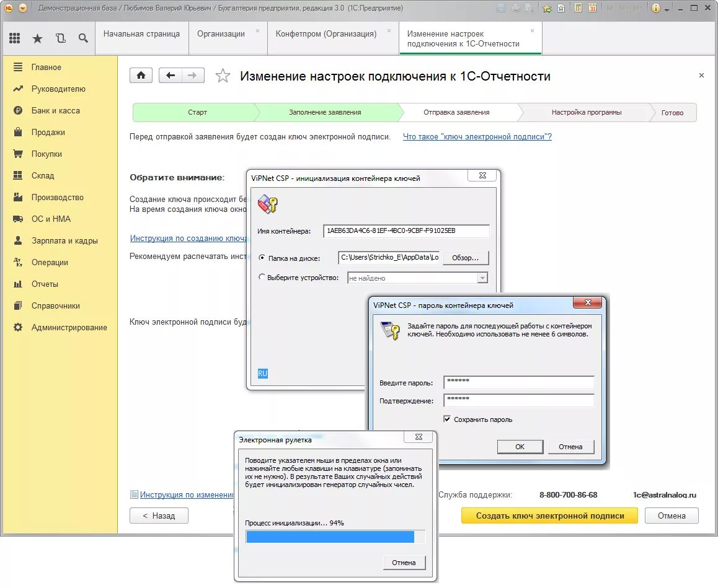Click the Get link star-arrow icon
Screen dimensions: 718x588
(547, 8)
